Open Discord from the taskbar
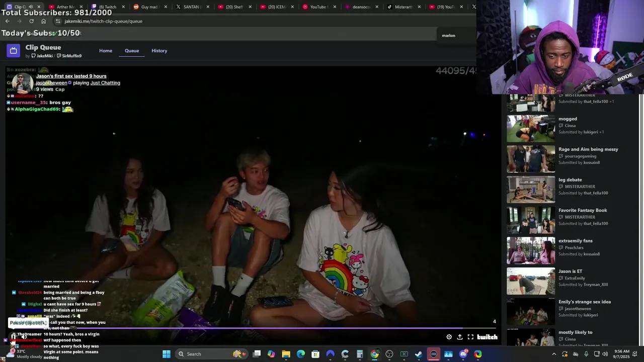This screenshot has width=644, height=362. point(463,354)
